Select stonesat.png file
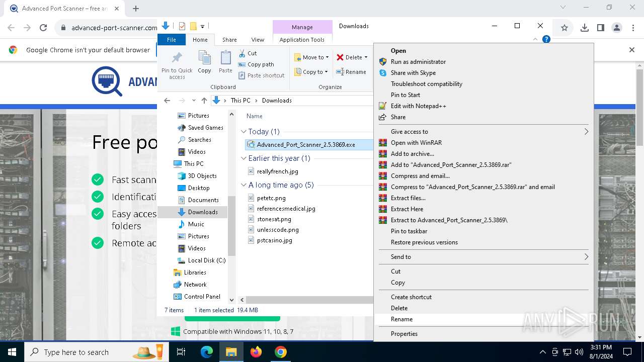This screenshot has height=362, width=644. point(274,219)
